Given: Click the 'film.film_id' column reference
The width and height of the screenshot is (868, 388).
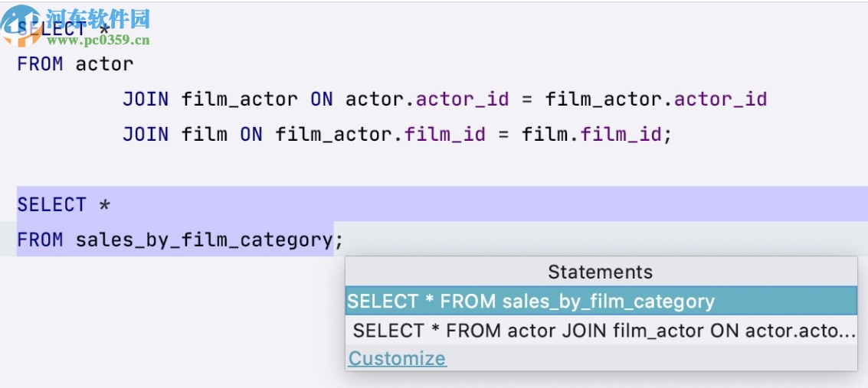Looking at the screenshot, I should (591, 135).
